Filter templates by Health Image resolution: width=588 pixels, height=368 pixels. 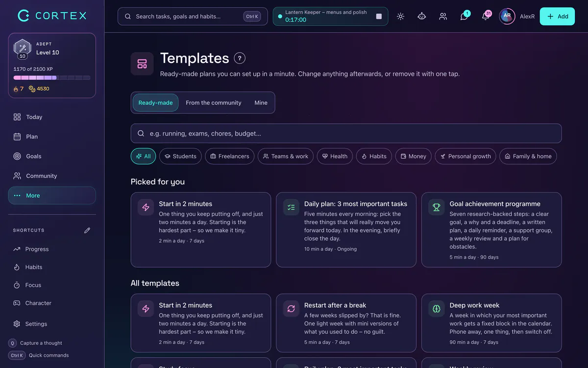tap(335, 156)
